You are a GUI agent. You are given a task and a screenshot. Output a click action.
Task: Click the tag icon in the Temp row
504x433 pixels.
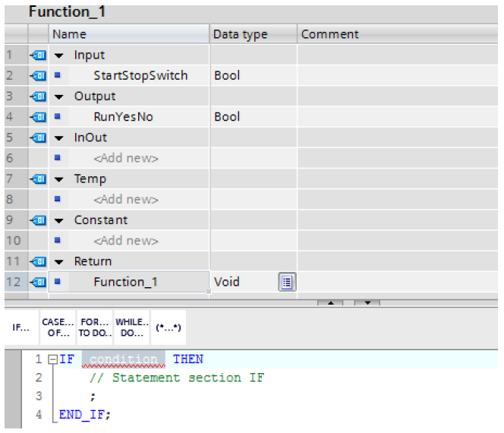click(x=38, y=179)
